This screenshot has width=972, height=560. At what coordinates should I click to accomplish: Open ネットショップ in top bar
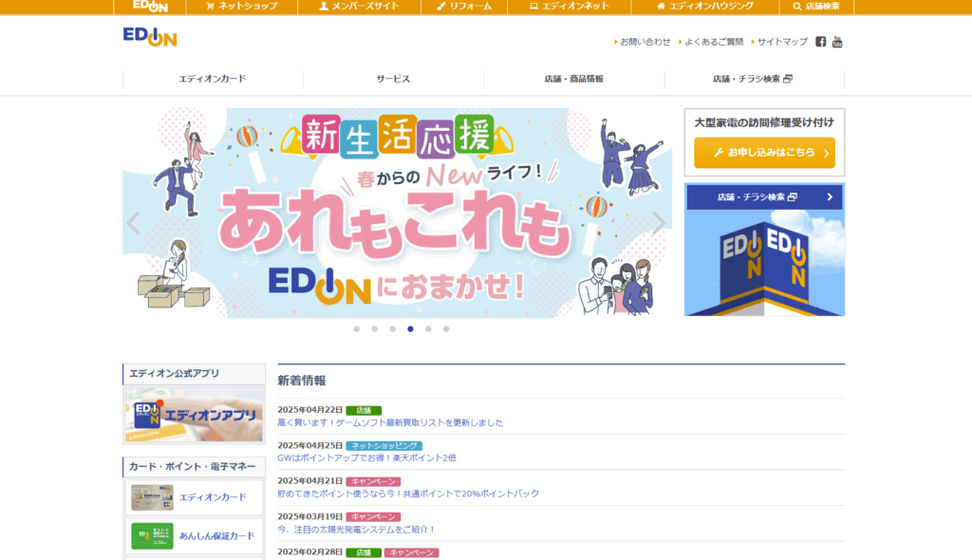click(x=242, y=7)
